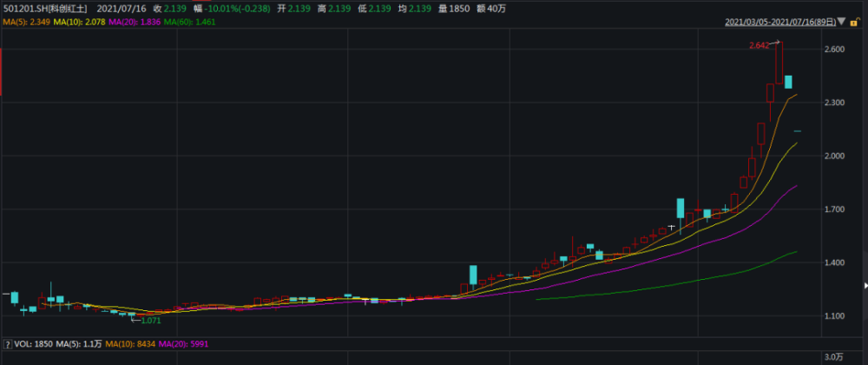Expand the date range dropdown triangle
The height and width of the screenshot is (365, 868).
pos(841,22)
